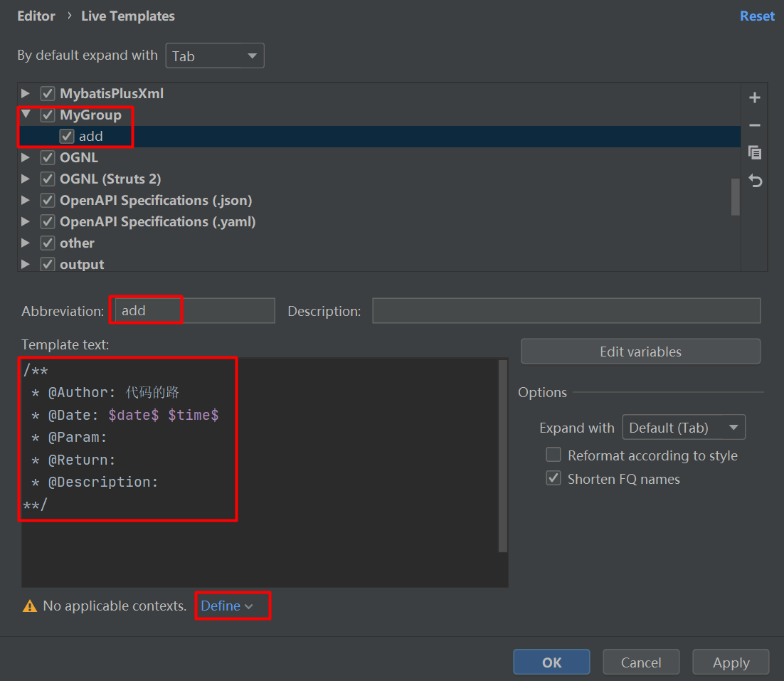Enable Reformat according to style
Screen dimensions: 784x681
pos(553,455)
